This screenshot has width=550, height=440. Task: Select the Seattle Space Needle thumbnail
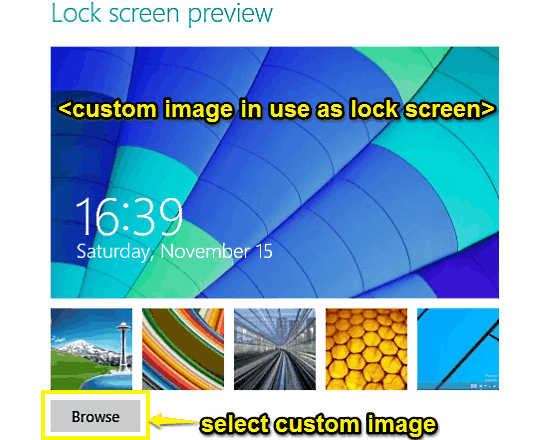coord(92,349)
